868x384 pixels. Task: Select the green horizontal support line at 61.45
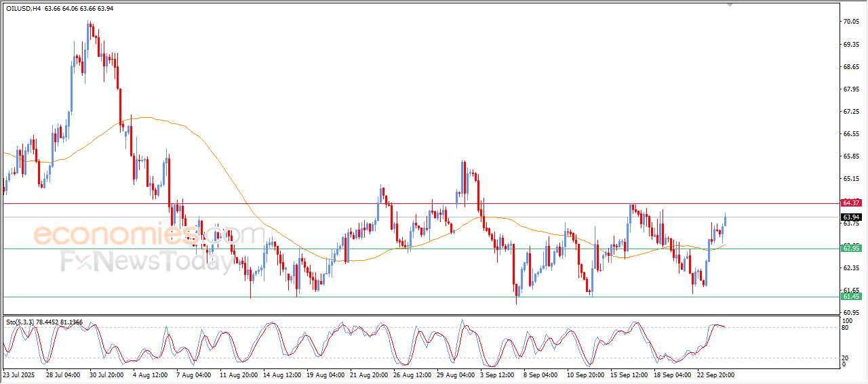(x=420, y=296)
